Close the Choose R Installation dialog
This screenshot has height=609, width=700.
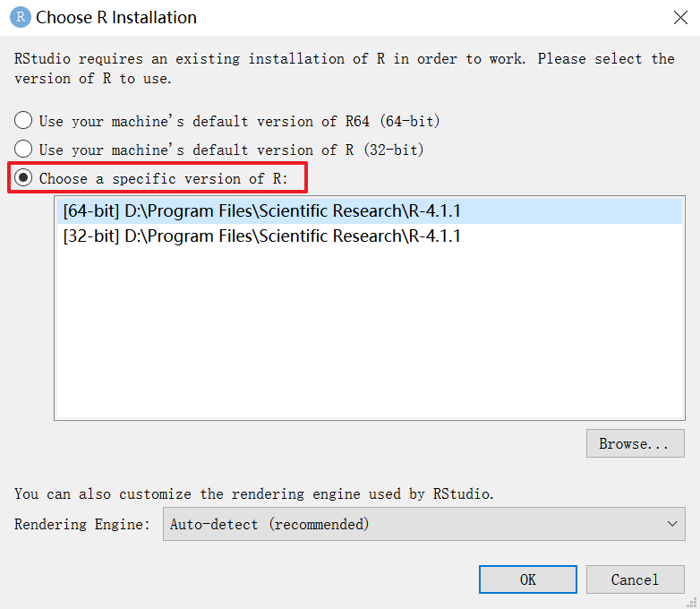click(x=680, y=17)
